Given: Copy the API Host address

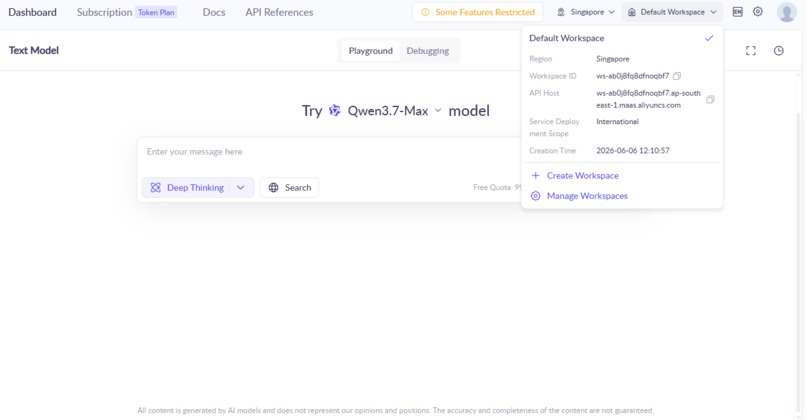Looking at the screenshot, I should (710, 99).
